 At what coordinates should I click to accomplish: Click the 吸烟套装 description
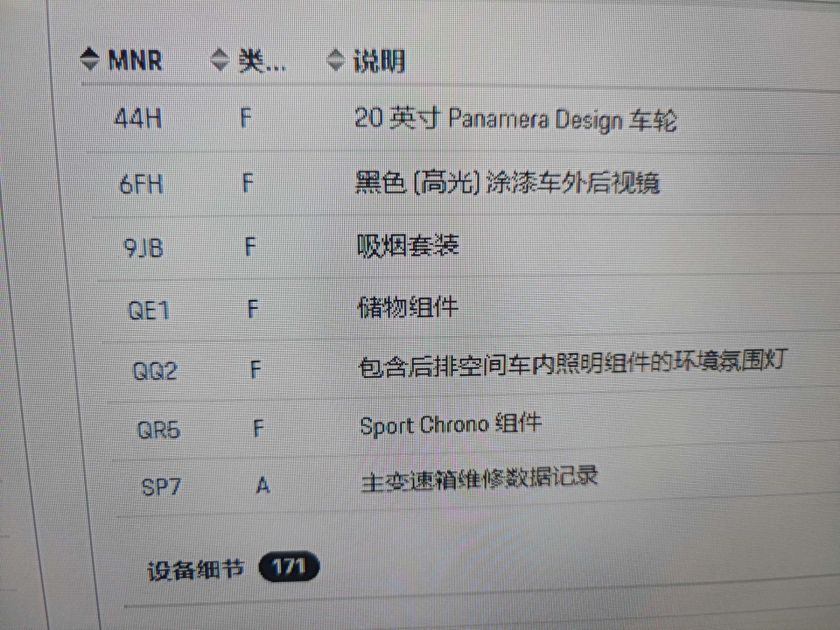pyautogui.click(x=408, y=245)
